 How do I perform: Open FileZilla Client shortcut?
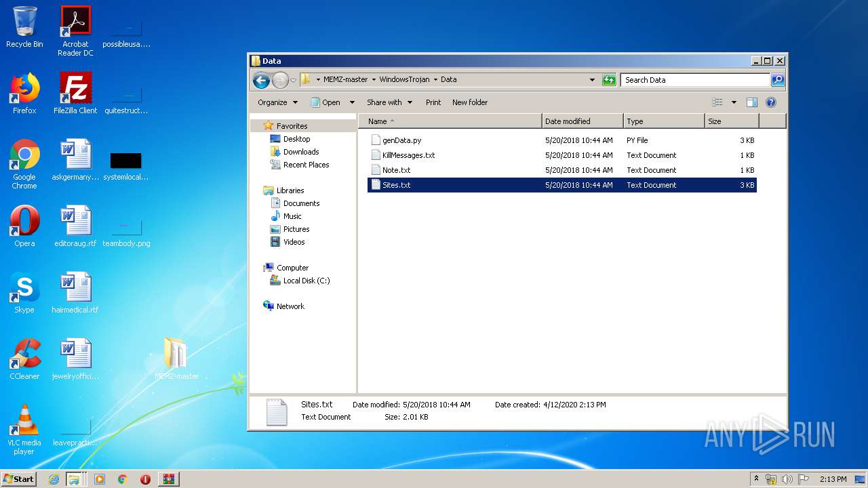75,94
